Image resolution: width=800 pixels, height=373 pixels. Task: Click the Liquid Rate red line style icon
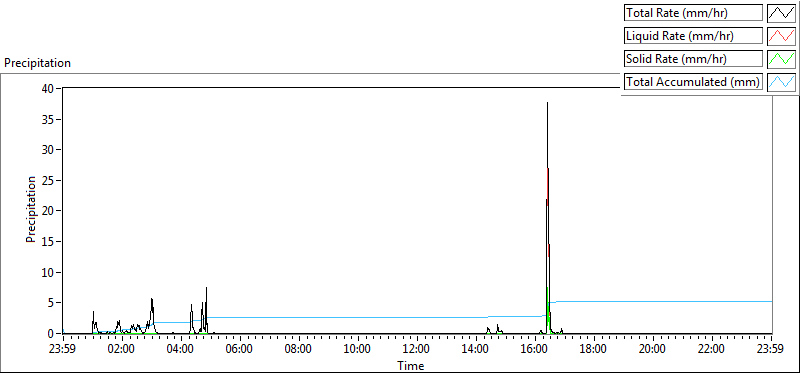pos(782,36)
